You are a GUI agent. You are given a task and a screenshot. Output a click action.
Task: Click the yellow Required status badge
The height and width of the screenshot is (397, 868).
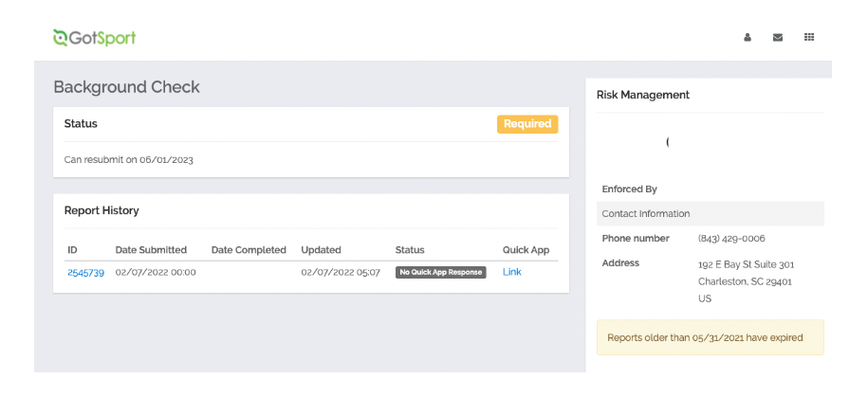[x=527, y=124]
